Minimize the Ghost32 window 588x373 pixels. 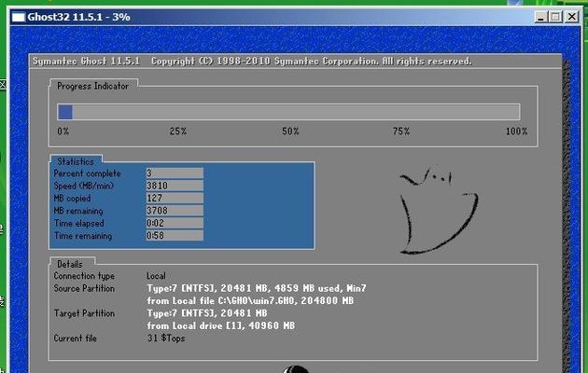(x=540, y=17)
